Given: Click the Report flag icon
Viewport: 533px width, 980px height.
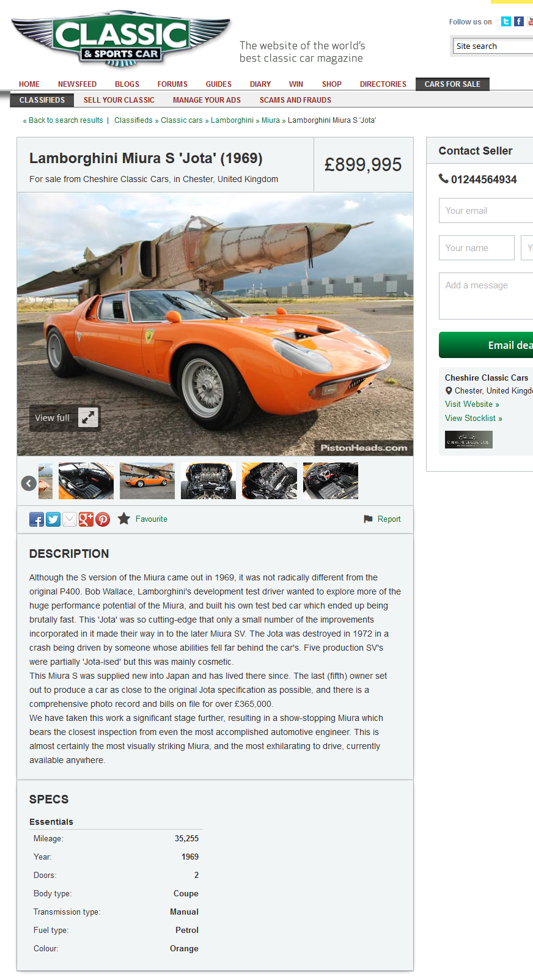Looking at the screenshot, I should (x=368, y=519).
